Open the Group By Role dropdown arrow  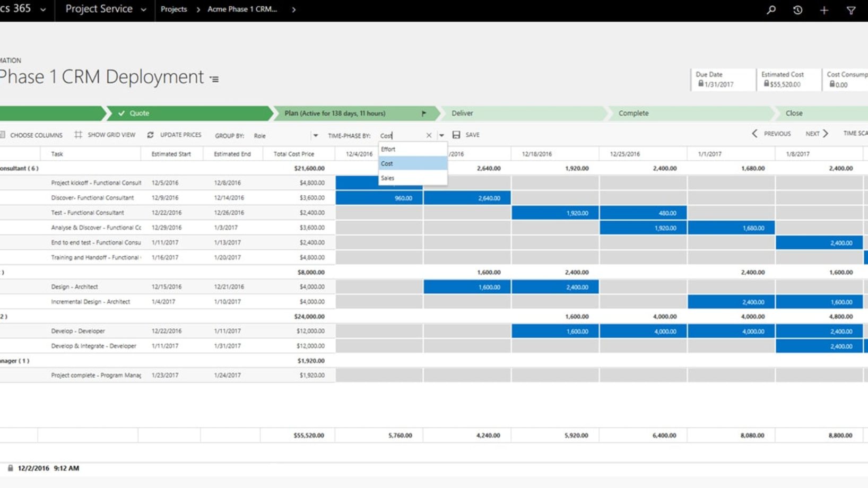(x=315, y=135)
